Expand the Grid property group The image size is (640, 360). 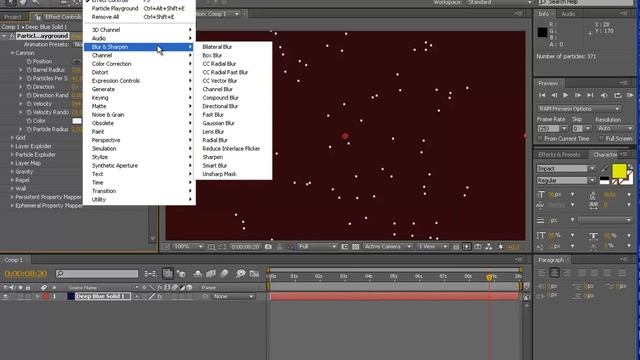[x=12, y=138]
